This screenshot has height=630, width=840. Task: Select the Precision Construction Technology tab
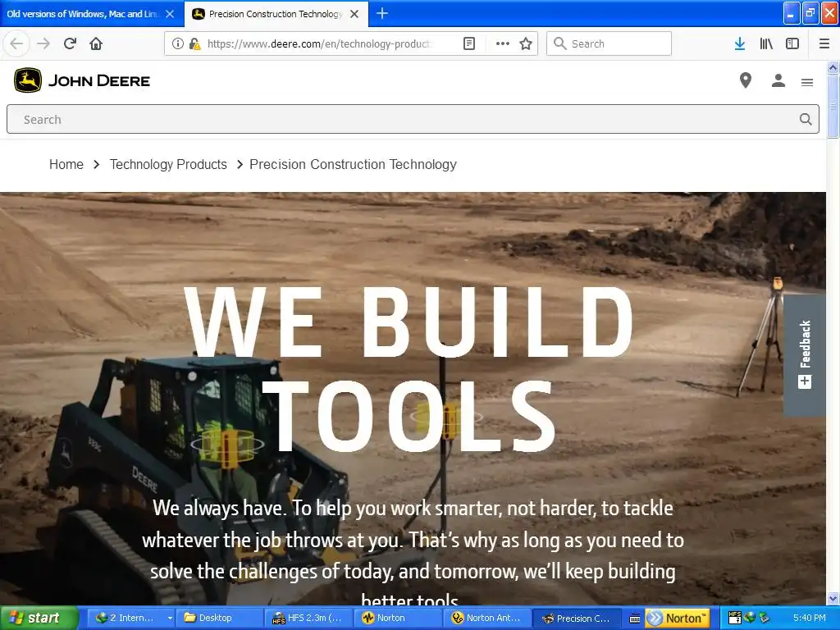coord(276,14)
